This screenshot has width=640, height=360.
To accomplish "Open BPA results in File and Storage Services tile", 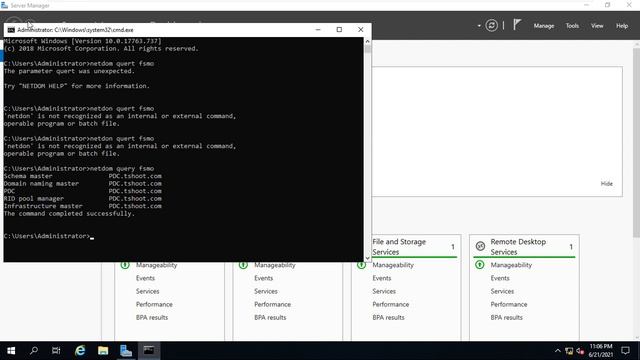I will coord(388,317).
